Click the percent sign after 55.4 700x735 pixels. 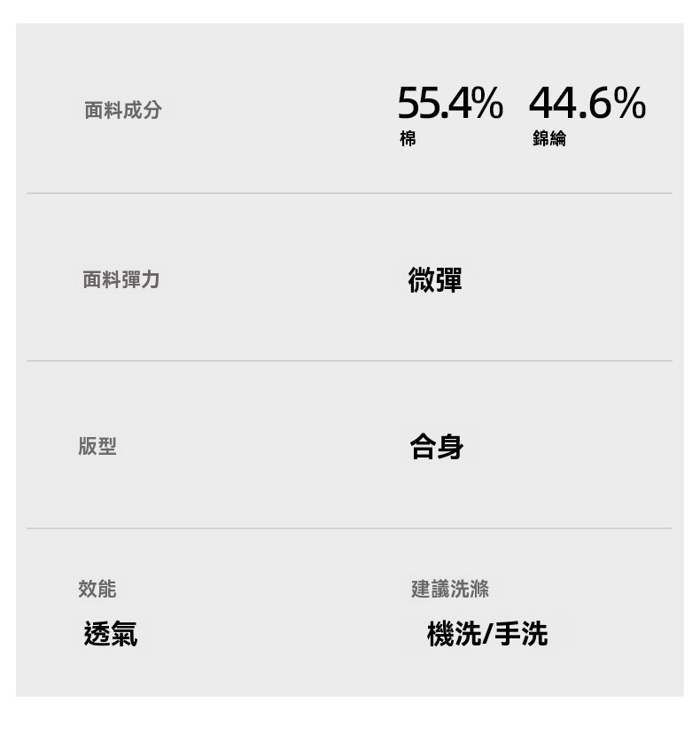(487, 105)
